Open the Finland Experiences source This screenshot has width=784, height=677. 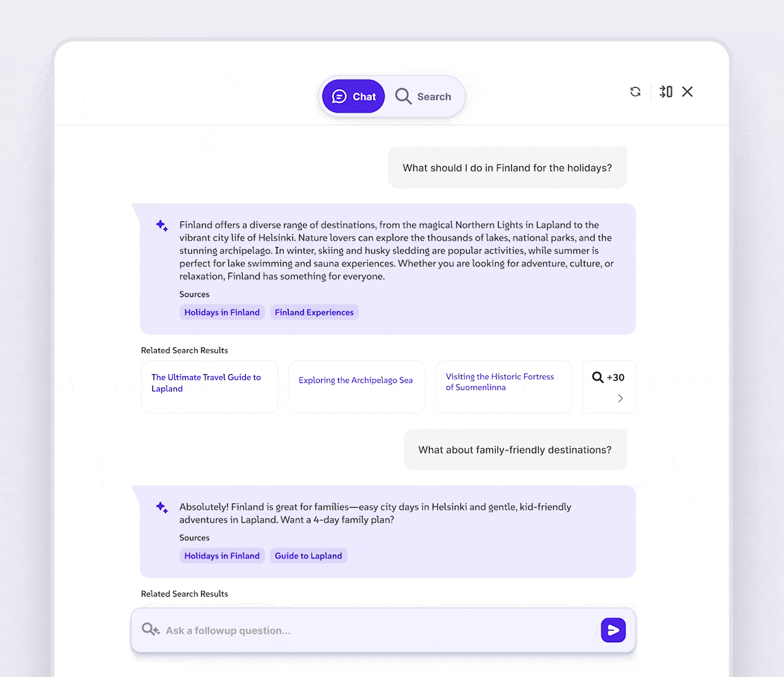[314, 312]
